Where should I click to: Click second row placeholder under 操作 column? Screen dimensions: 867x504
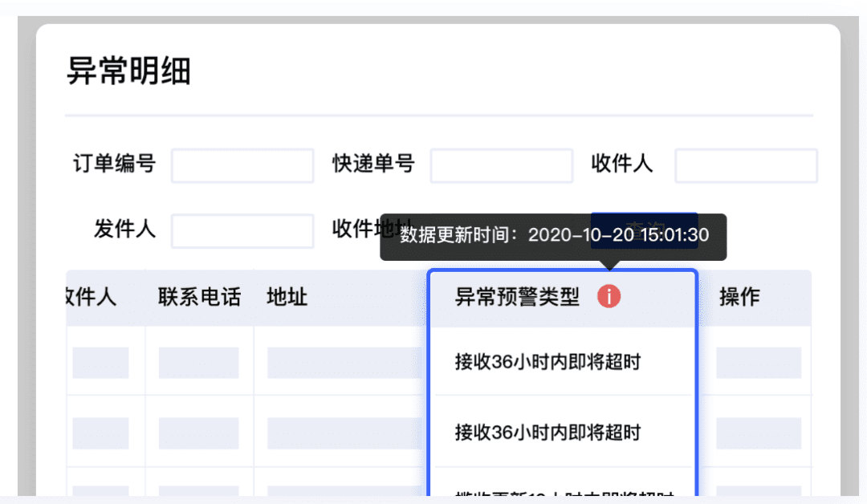coord(759,433)
